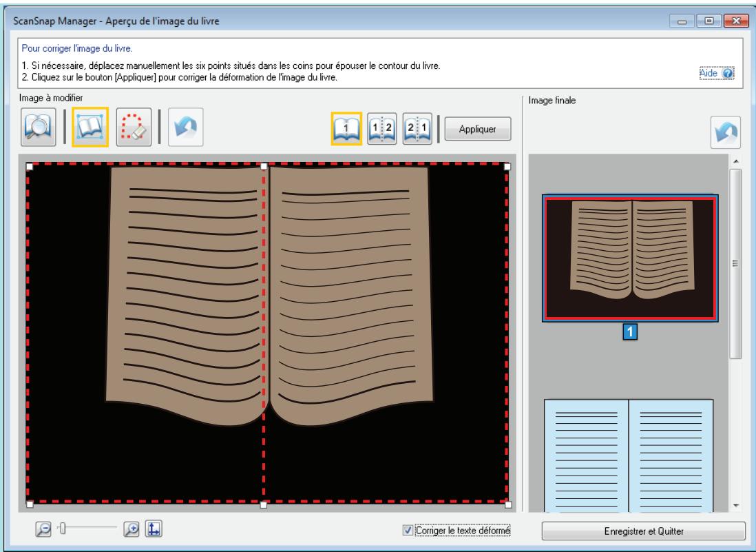Click the zoom slider handle

pyautogui.click(x=62, y=529)
